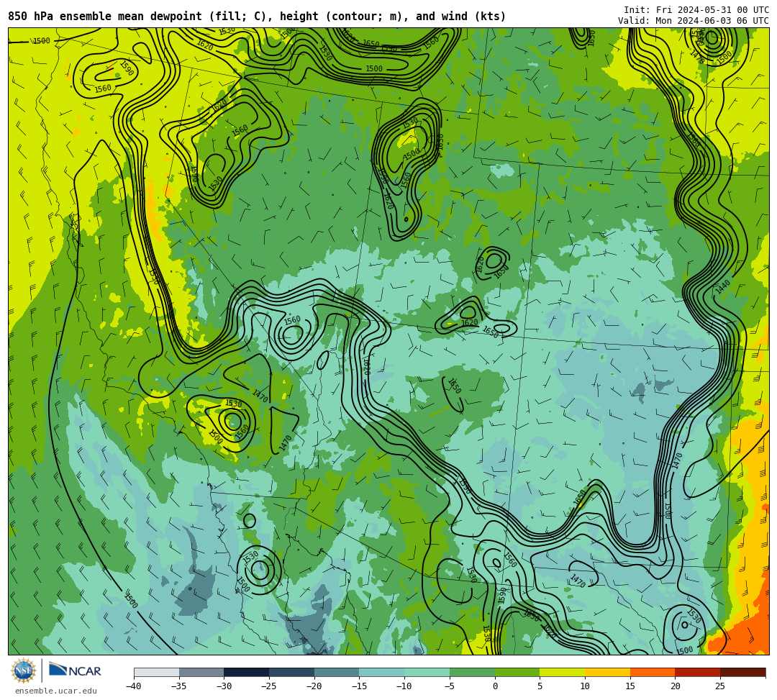Click the -10 to -5 mint colorbar swatch
Viewport: 777px width, 700px height.
427,672
